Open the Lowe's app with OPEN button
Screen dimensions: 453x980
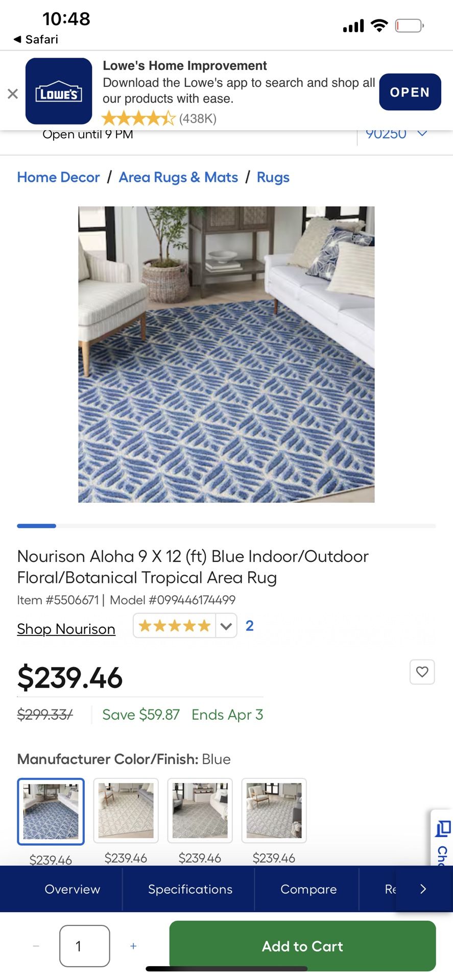tap(410, 92)
